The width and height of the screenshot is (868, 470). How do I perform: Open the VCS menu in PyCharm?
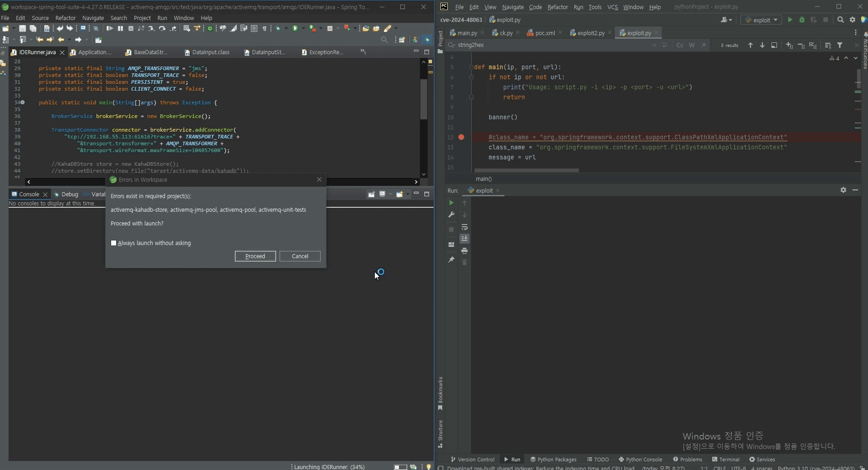pyautogui.click(x=612, y=7)
